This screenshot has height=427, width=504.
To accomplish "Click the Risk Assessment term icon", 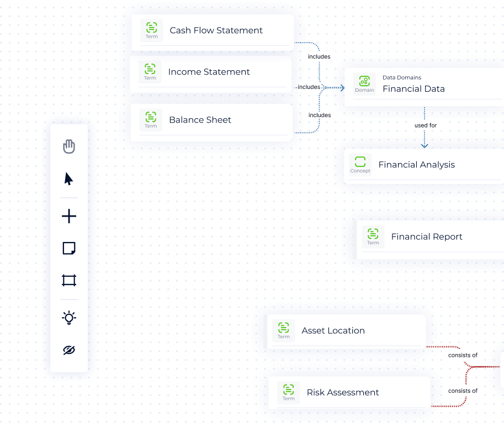I will (288, 392).
